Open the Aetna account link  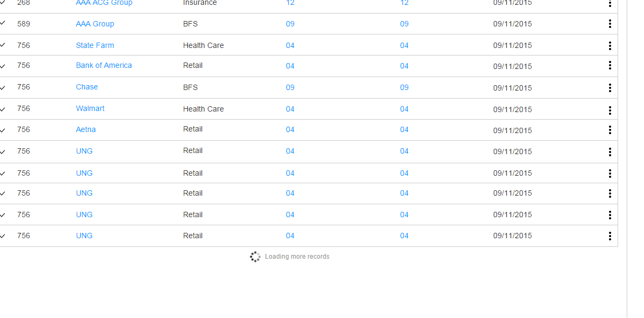pos(86,129)
